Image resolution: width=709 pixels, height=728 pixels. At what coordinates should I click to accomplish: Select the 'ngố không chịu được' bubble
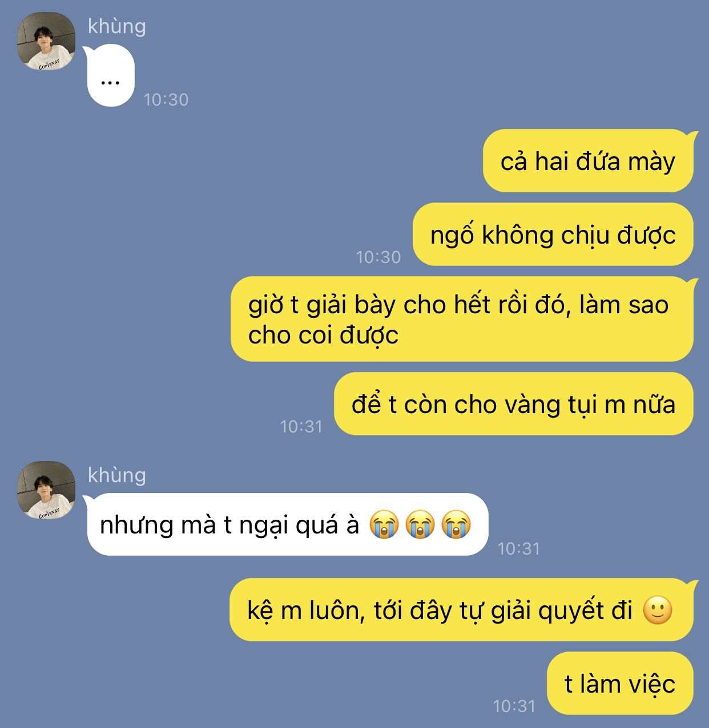(553, 234)
